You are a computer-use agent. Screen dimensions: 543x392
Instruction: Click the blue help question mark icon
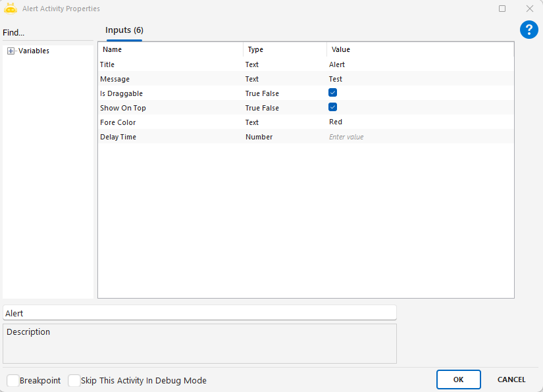click(x=529, y=30)
